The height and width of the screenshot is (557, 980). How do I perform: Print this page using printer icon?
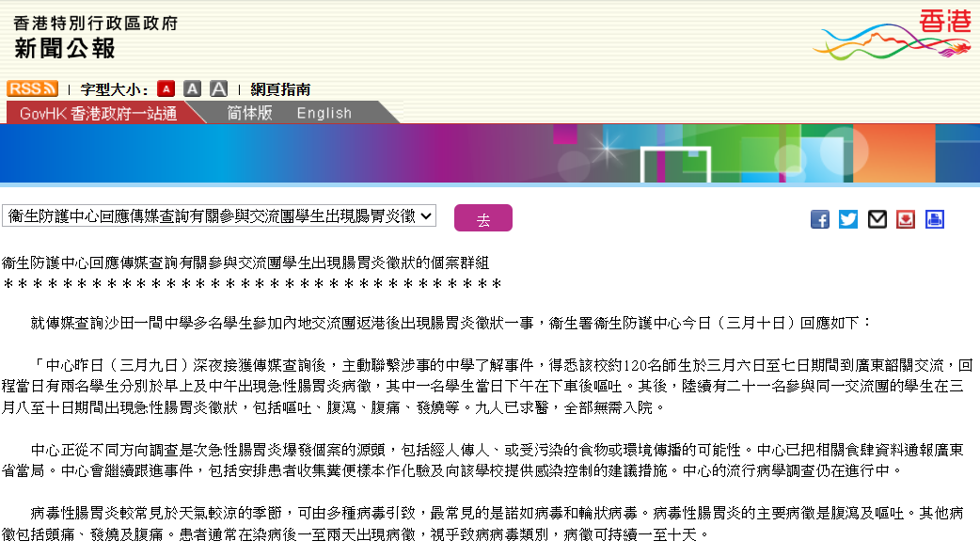(934, 219)
